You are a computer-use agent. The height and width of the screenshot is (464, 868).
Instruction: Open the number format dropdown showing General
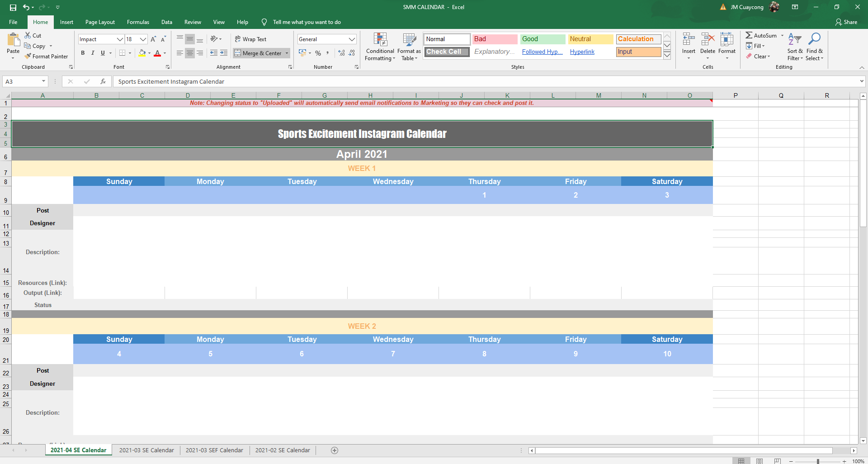click(x=352, y=39)
